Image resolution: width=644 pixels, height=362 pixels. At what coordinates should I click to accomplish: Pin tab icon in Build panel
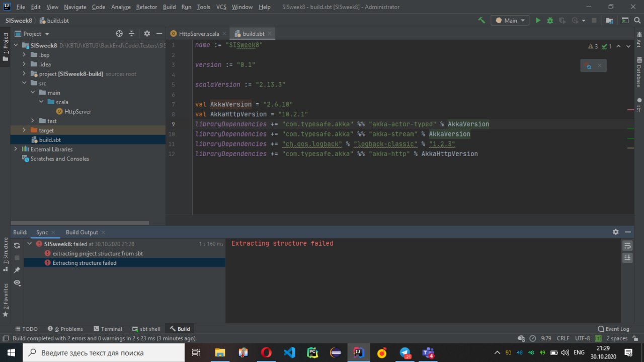coord(17,270)
